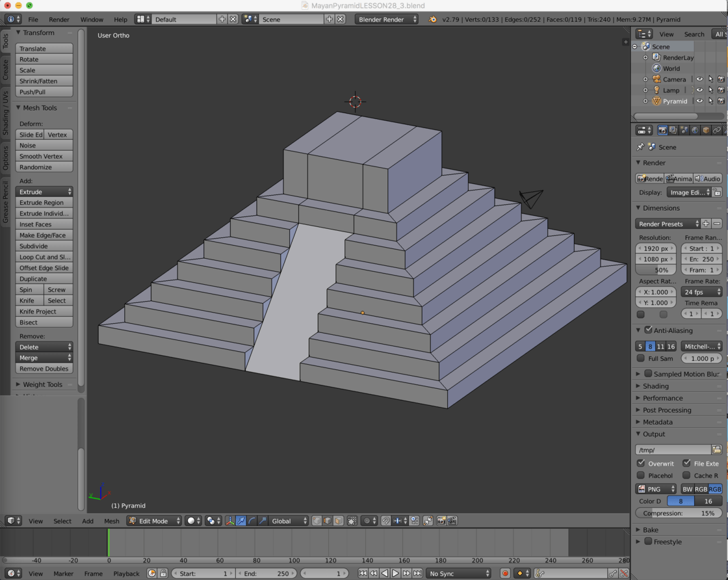
Task: Click the Remove Doubles button
Action: [44, 368]
